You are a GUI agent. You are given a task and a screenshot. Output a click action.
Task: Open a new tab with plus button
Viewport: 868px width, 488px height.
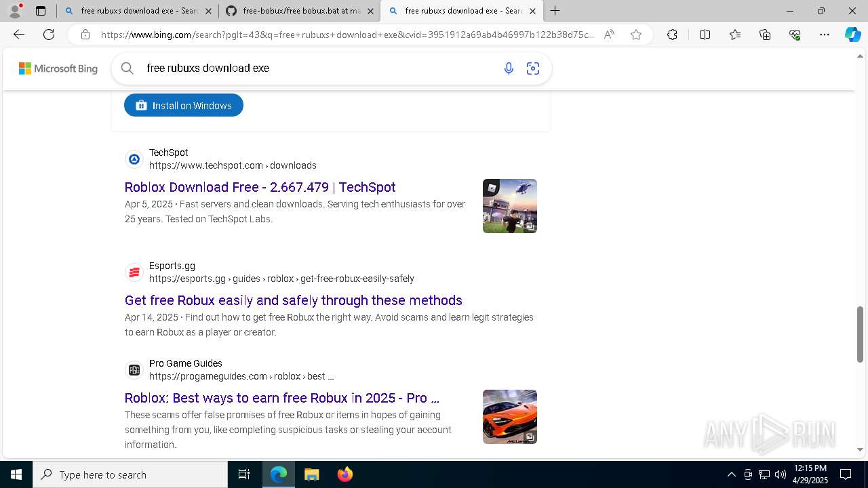click(x=555, y=11)
